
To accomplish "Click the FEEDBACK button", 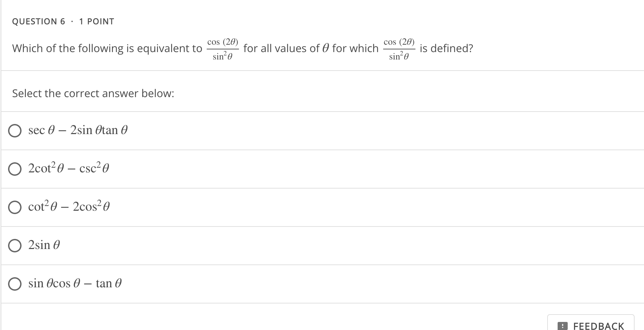I will [x=591, y=325].
